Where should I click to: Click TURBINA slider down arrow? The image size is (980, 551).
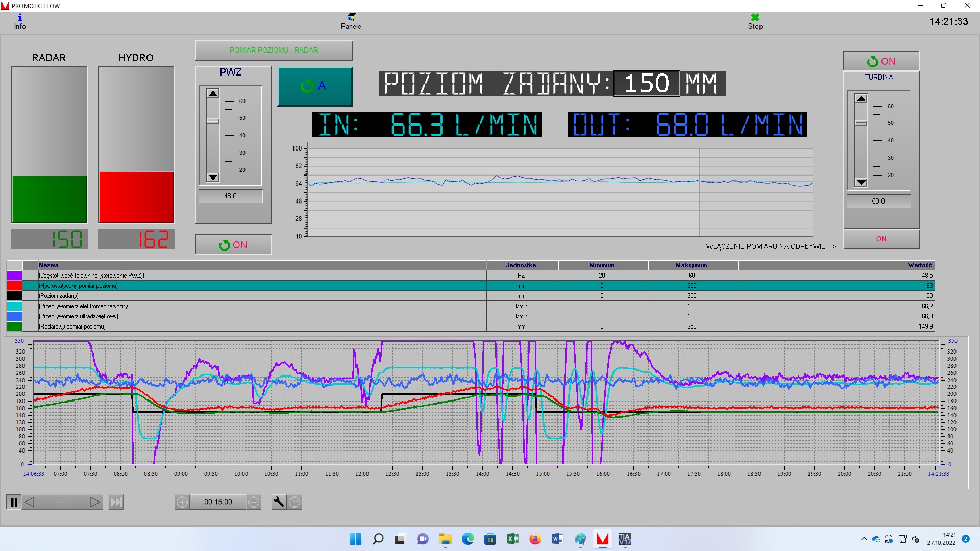point(861,183)
